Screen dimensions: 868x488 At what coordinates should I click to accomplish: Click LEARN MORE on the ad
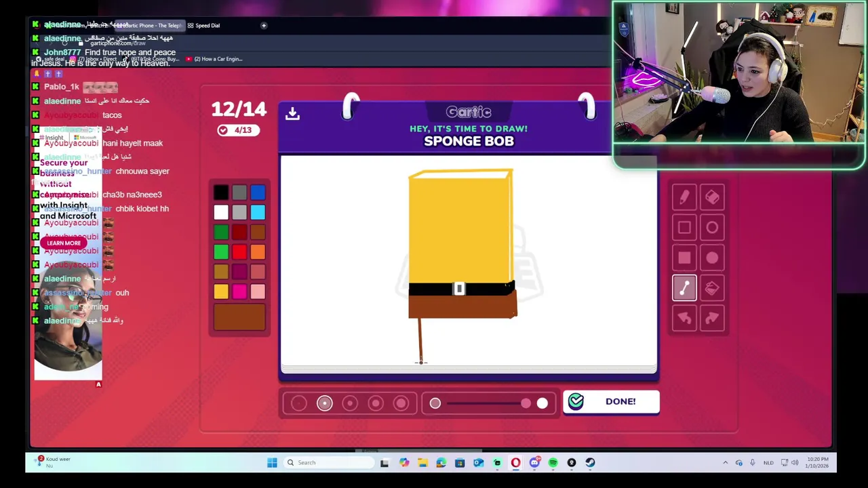[64, 243]
